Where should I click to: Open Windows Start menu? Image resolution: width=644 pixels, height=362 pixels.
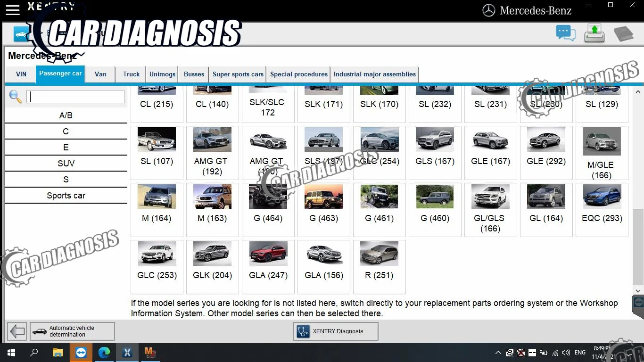10,353
